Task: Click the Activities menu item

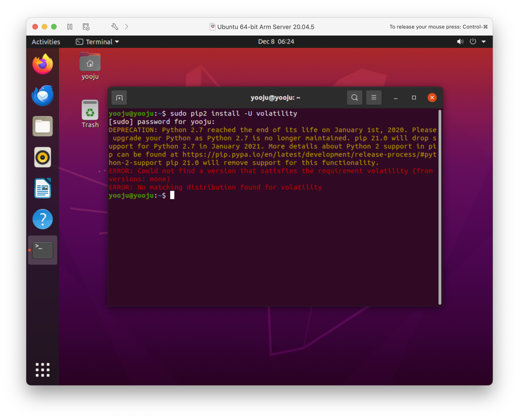Action: (46, 42)
